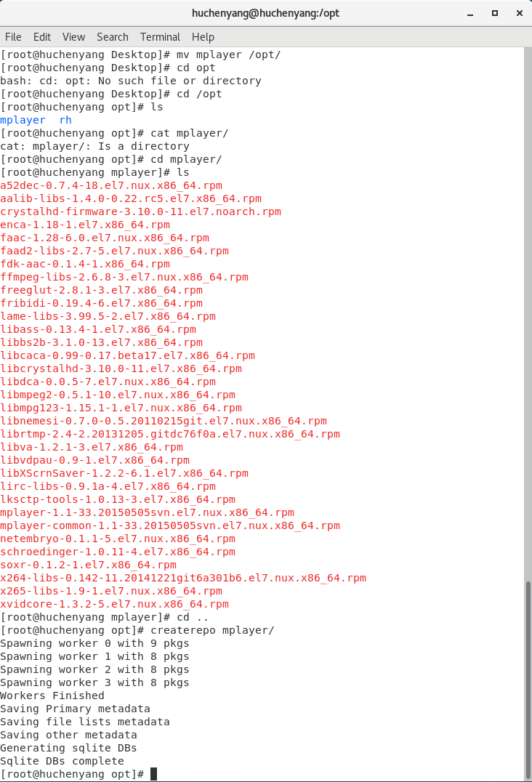Close the terminal window

click(519, 14)
